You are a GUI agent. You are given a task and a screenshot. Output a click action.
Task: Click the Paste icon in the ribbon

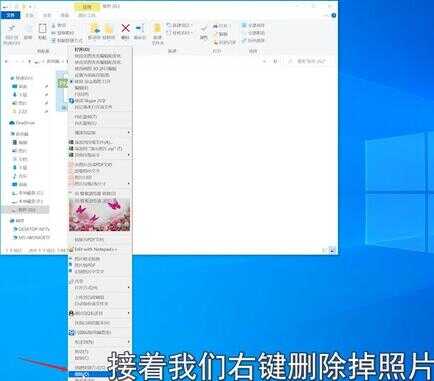pos(42,29)
